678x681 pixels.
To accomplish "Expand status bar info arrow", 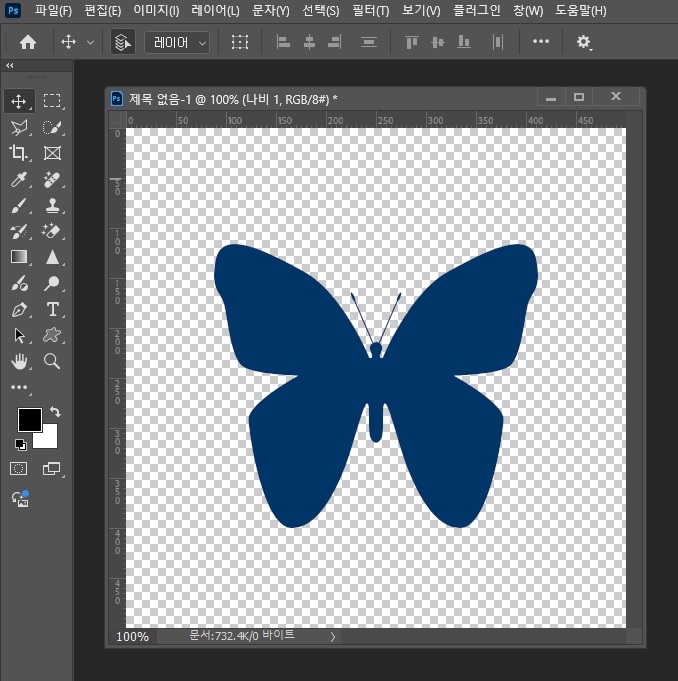I will pyautogui.click(x=333, y=637).
